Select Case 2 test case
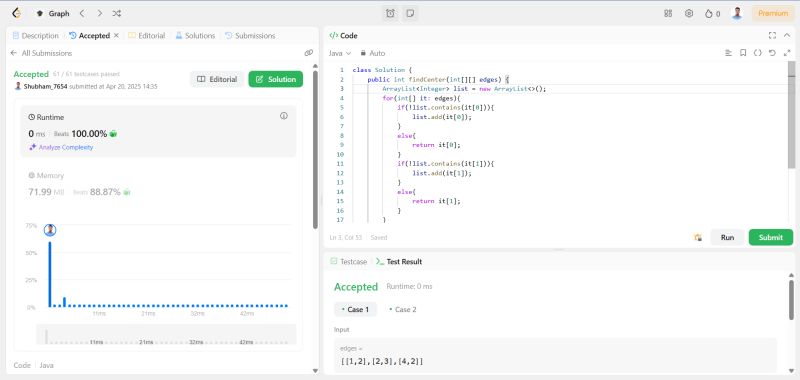Viewport: 800px width, 380px height. [x=403, y=310]
